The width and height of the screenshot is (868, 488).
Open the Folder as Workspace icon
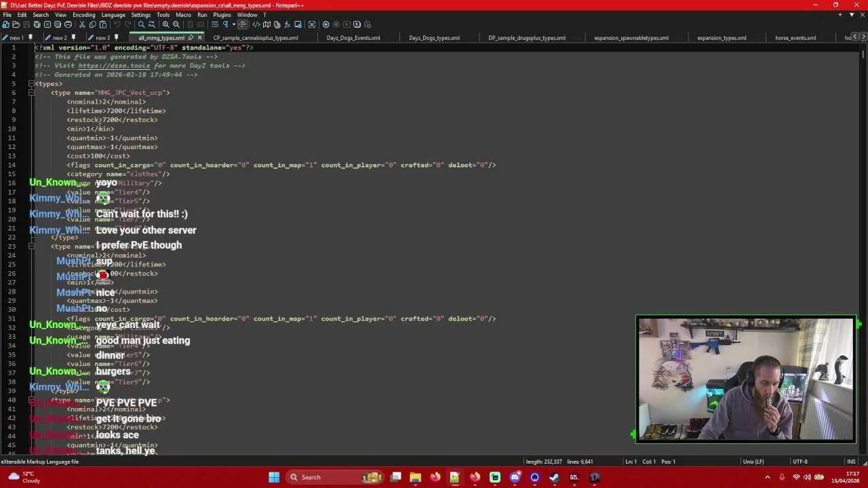click(x=298, y=24)
